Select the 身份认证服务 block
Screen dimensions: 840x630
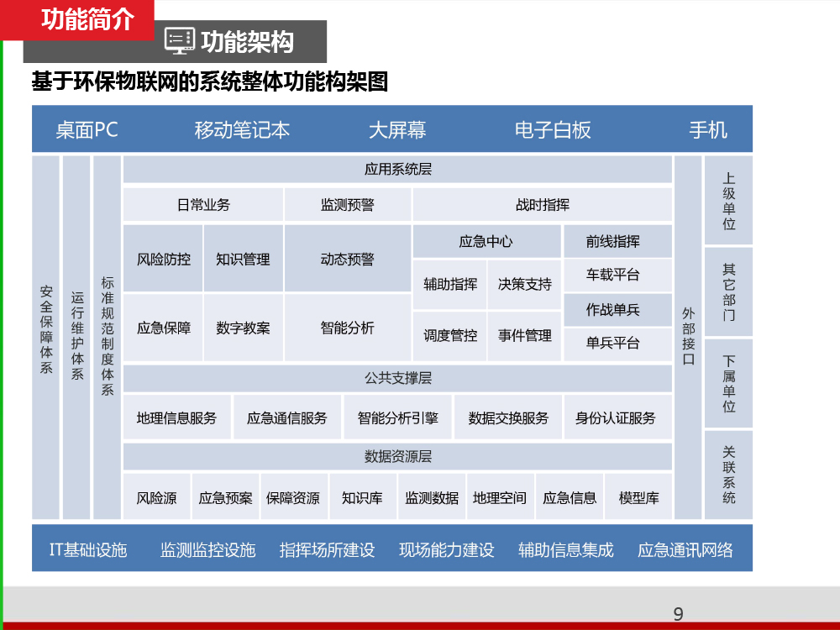click(615, 417)
